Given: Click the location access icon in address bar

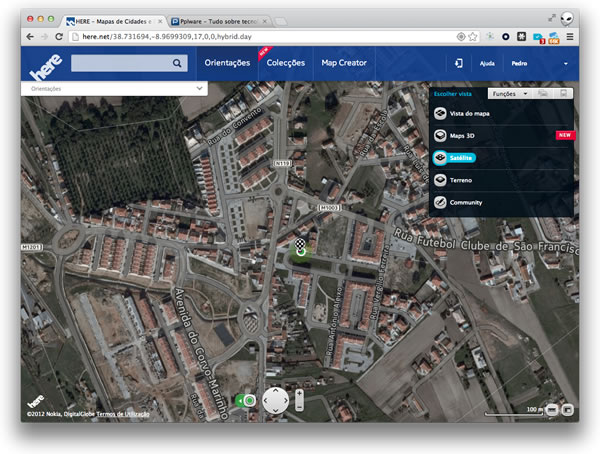Looking at the screenshot, I should tap(461, 37).
